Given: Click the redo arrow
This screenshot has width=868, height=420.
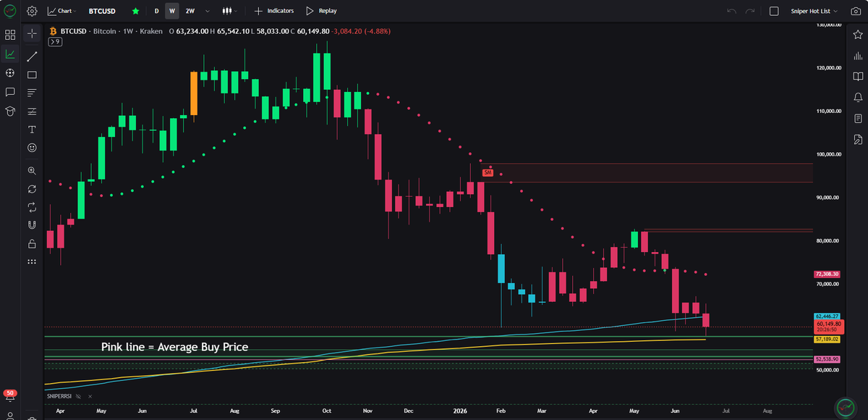Looking at the screenshot, I should coord(750,12).
